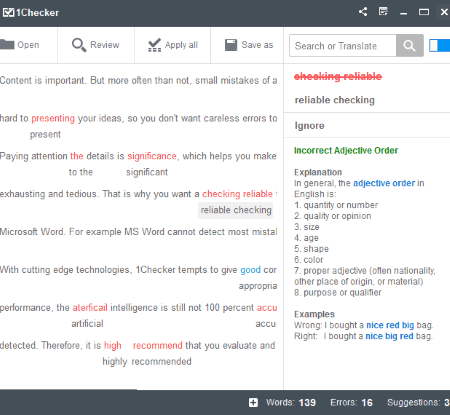Screen dimensions: 450x415
Task: Click the blue suggestion word 'good'
Action: pyautogui.click(x=250, y=270)
